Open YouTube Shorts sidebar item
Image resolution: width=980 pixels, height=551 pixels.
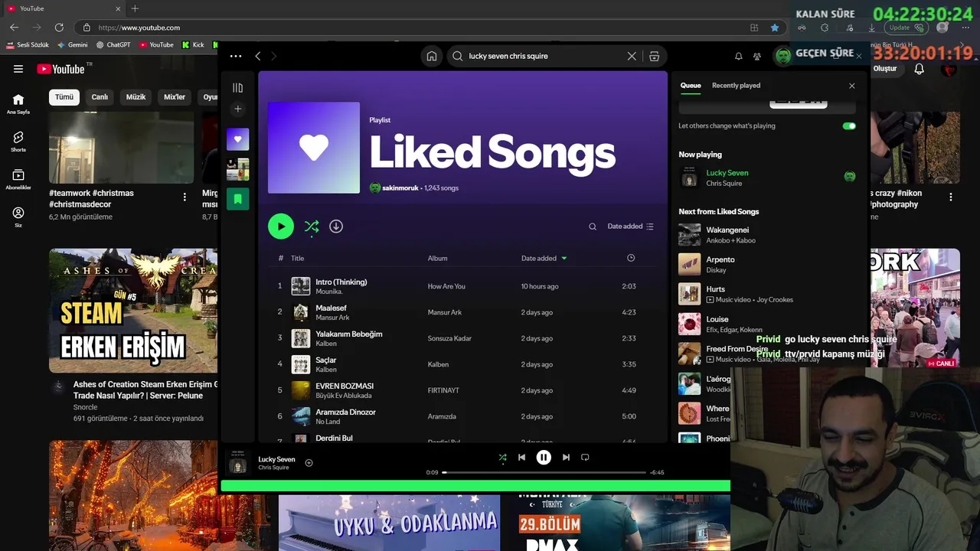coord(18,142)
